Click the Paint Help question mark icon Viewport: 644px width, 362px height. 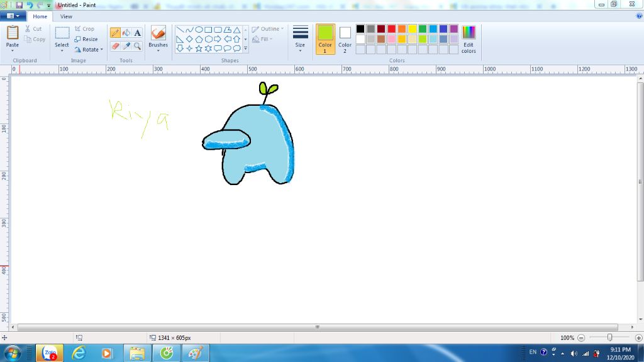point(639,16)
